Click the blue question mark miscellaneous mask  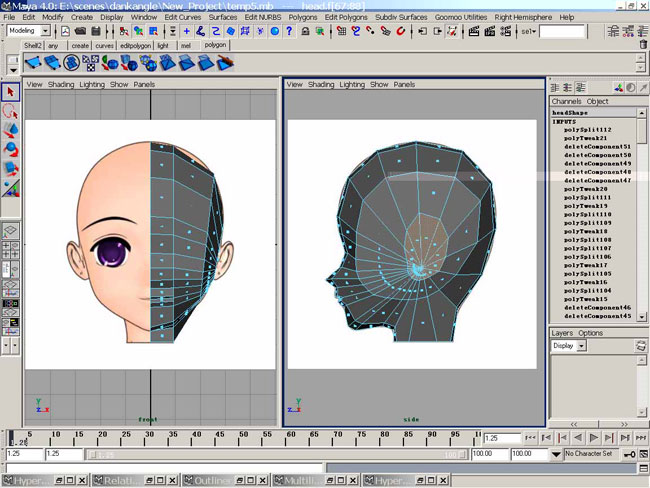tap(289, 31)
